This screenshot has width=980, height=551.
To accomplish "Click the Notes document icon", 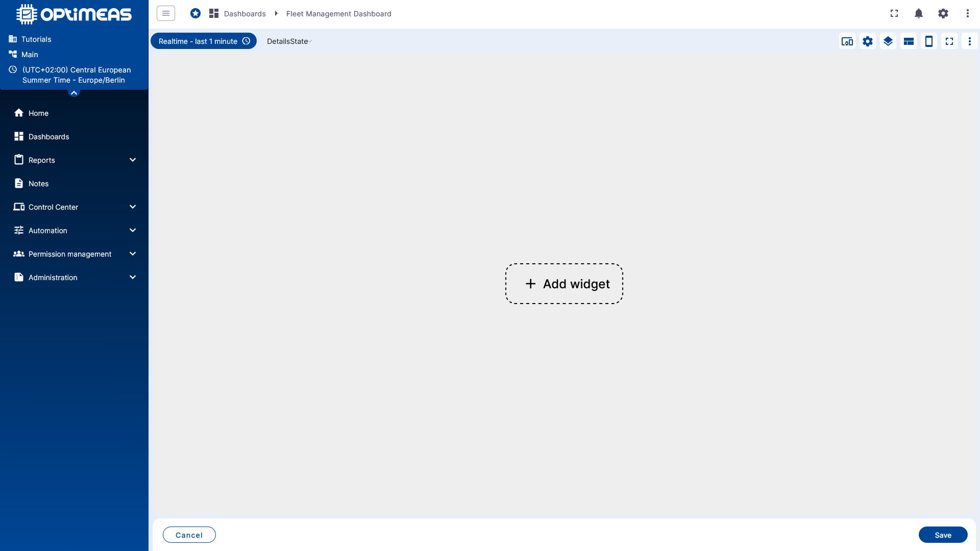I will (19, 183).
